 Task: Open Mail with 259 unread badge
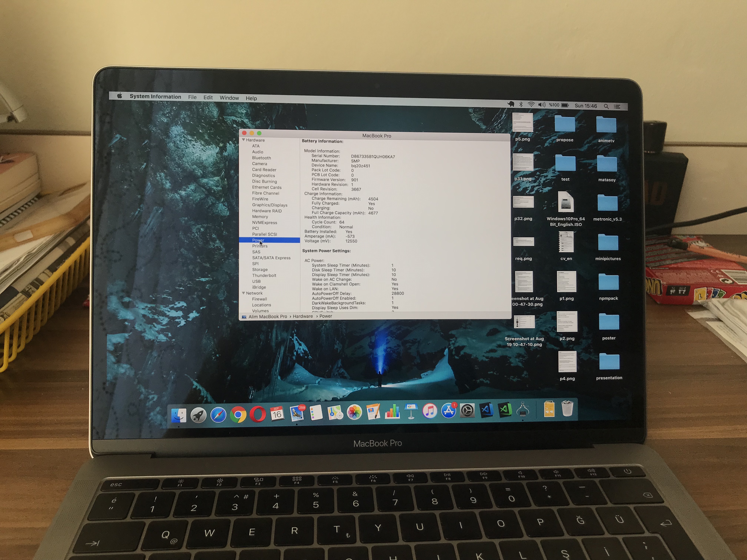pyautogui.click(x=297, y=413)
